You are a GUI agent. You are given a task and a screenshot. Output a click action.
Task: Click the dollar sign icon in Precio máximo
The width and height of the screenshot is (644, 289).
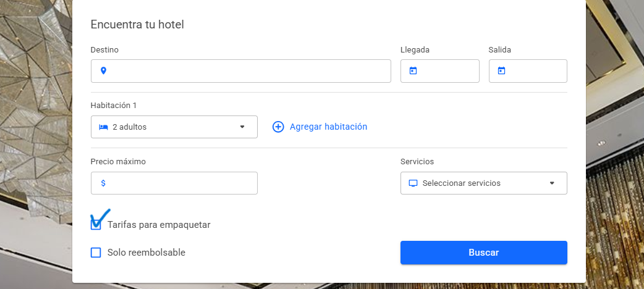(103, 183)
